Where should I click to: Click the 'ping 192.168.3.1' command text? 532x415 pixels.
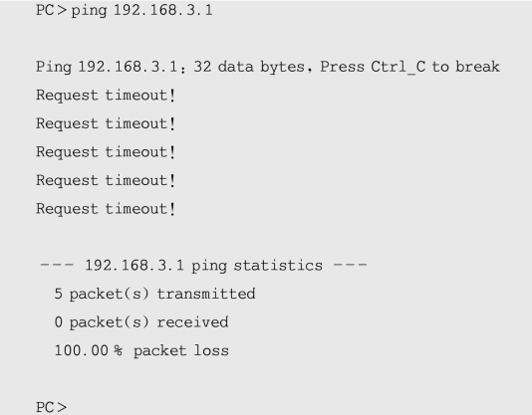coord(141,10)
